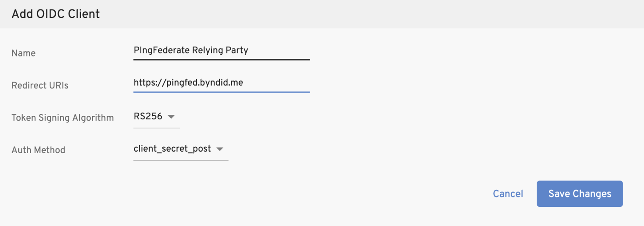Click the "Name" field label
644x226 pixels.
[x=23, y=53]
